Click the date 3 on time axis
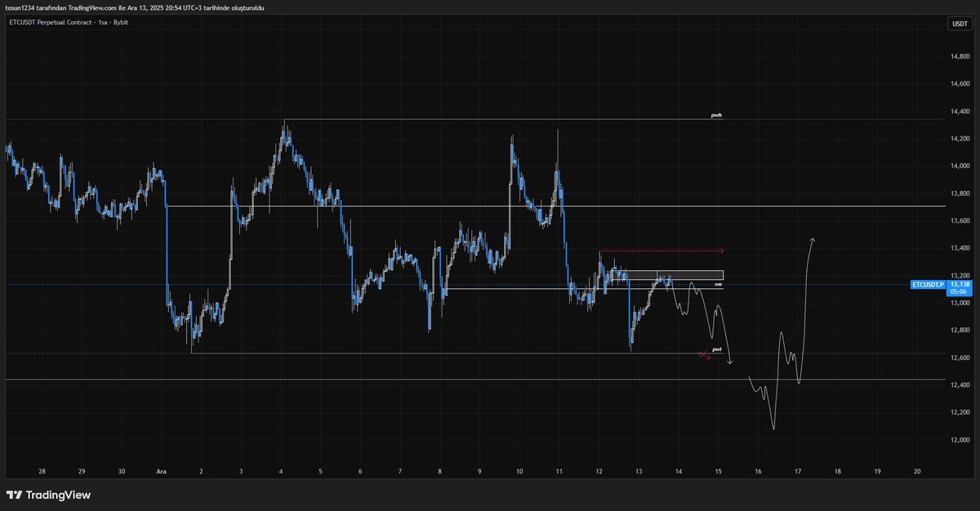The width and height of the screenshot is (980, 511). point(241,471)
